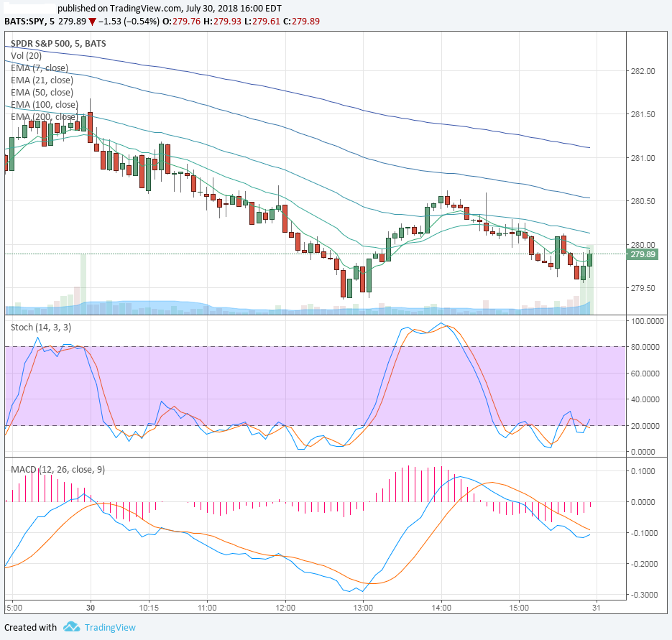Viewport: 672px width, 640px height.
Task: Select the Vol (20) indicator label
Action: pos(26,56)
